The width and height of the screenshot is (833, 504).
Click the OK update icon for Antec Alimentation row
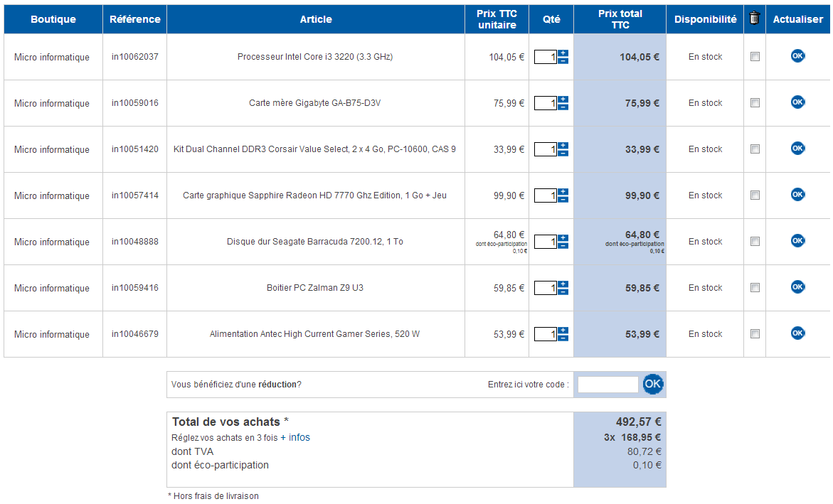[x=797, y=333]
